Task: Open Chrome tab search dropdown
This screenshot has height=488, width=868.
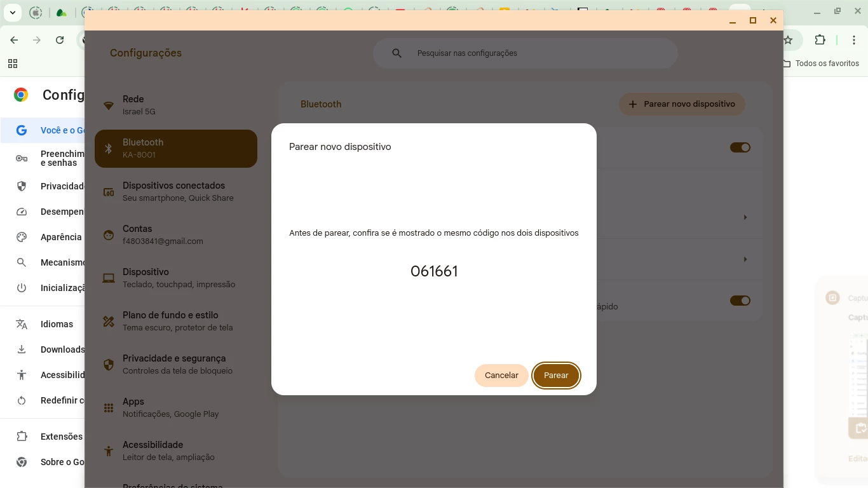Action: 13,12
